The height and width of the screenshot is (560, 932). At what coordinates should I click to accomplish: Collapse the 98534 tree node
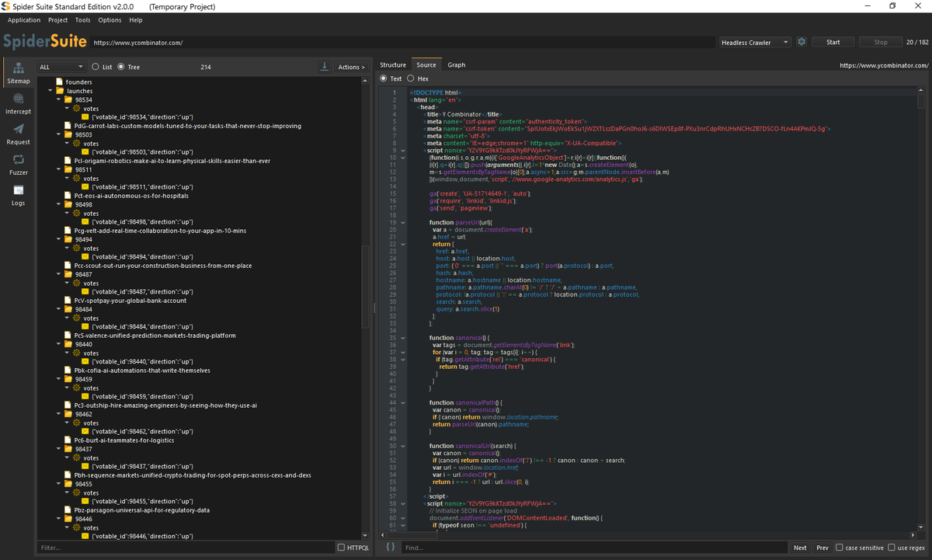click(58, 100)
